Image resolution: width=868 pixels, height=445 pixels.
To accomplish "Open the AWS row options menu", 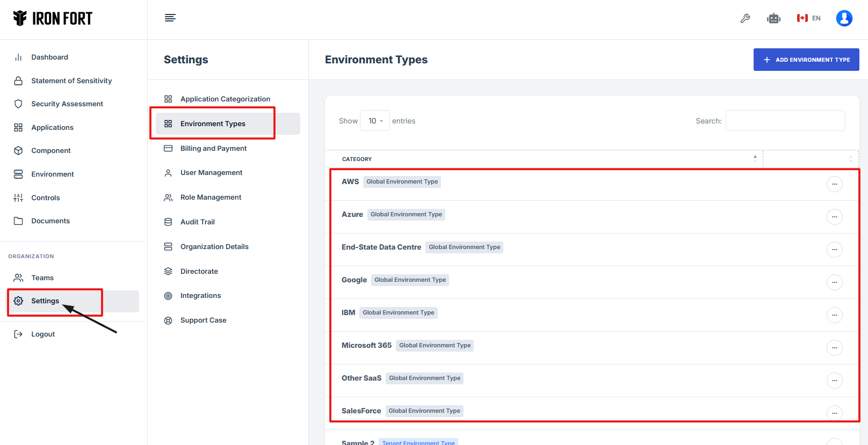I will [834, 184].
